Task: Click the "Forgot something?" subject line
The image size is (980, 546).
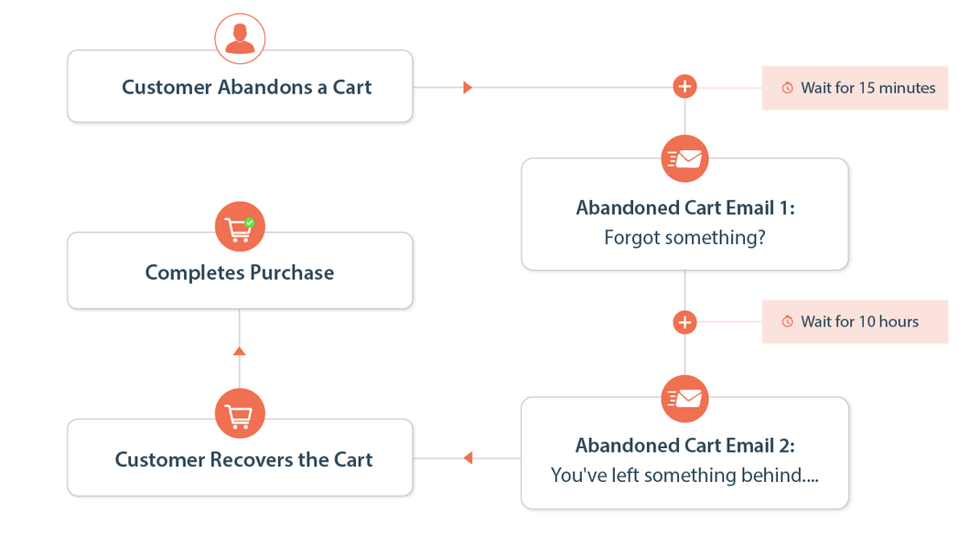Action: coord(684,238)
